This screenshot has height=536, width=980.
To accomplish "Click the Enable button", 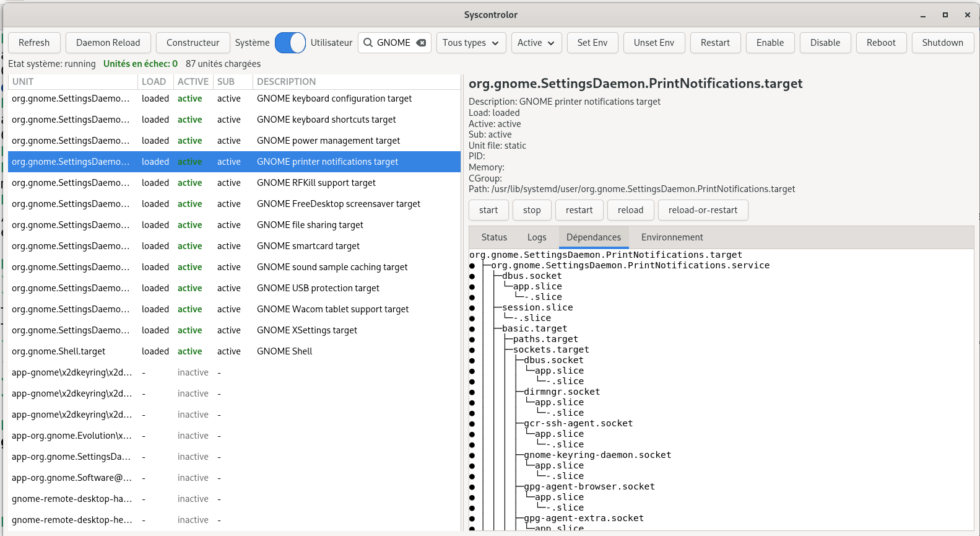I will (770, 43).
